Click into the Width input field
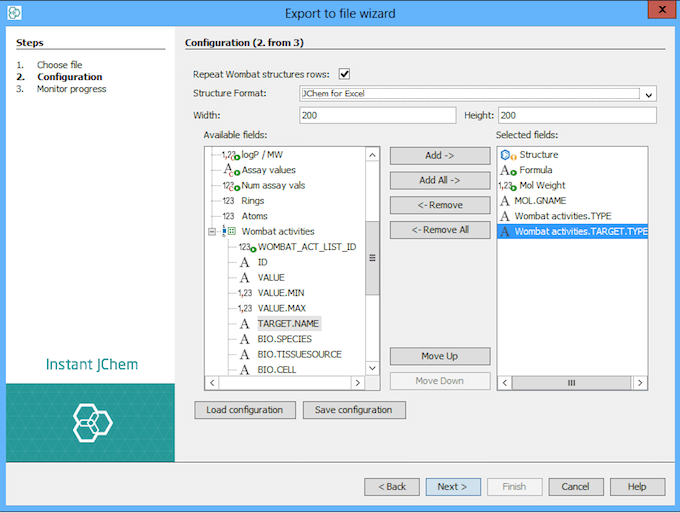This screenshot has width=680, height=513. pos(376,116)
